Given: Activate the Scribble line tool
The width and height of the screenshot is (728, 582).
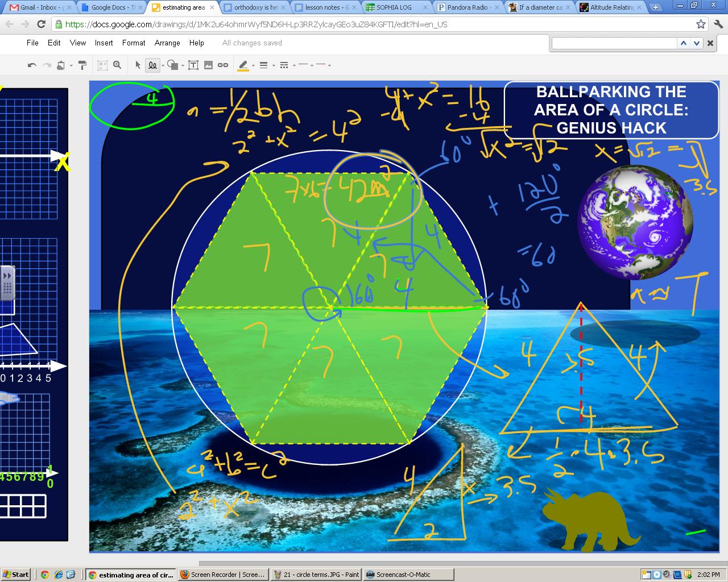Looking at the screenshot, I should (152, 65).
